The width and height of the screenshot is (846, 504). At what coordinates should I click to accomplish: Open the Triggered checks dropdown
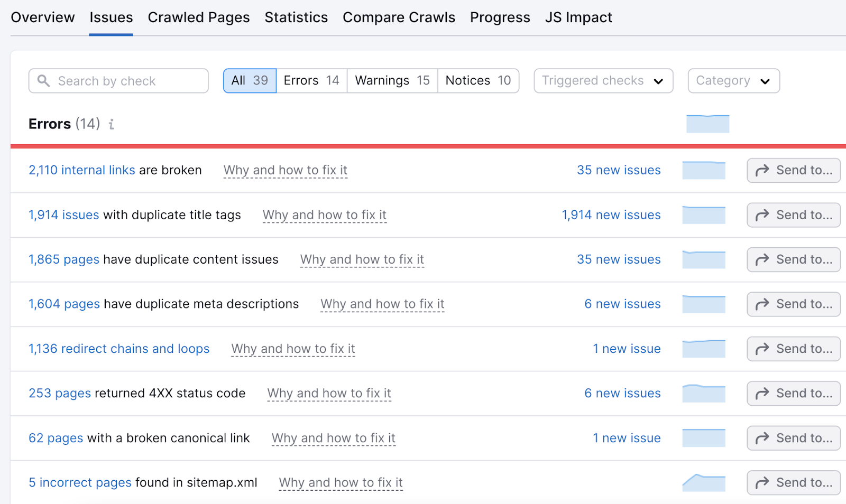[602, 80]
